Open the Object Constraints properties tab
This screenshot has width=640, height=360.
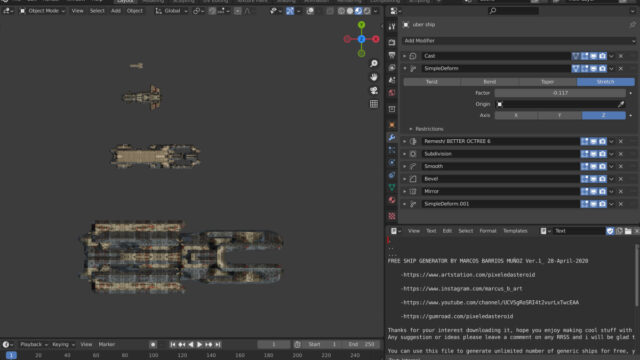coord(392,175)
